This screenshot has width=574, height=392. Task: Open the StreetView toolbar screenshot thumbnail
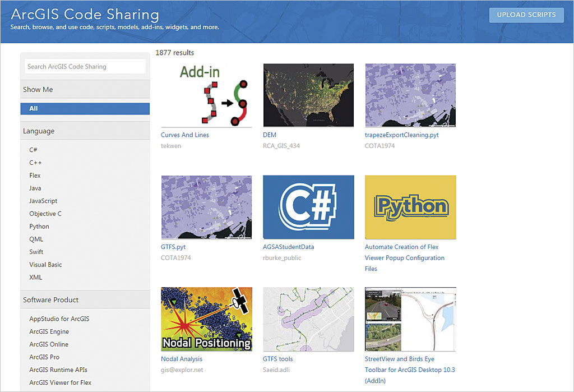pyautogui.click(x=410, y=319)
